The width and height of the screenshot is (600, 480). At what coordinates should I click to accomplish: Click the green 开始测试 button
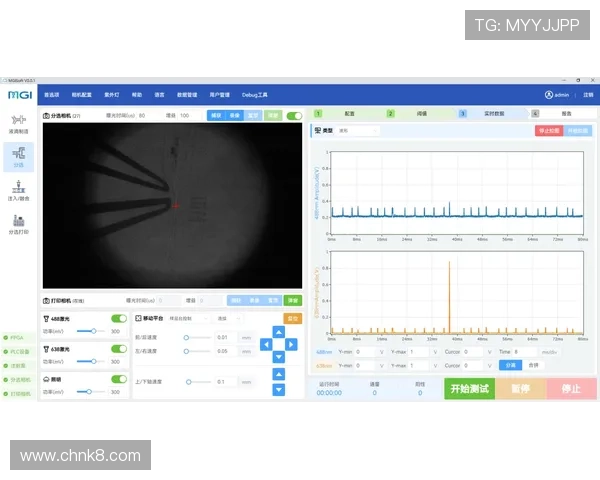[470, 388]
